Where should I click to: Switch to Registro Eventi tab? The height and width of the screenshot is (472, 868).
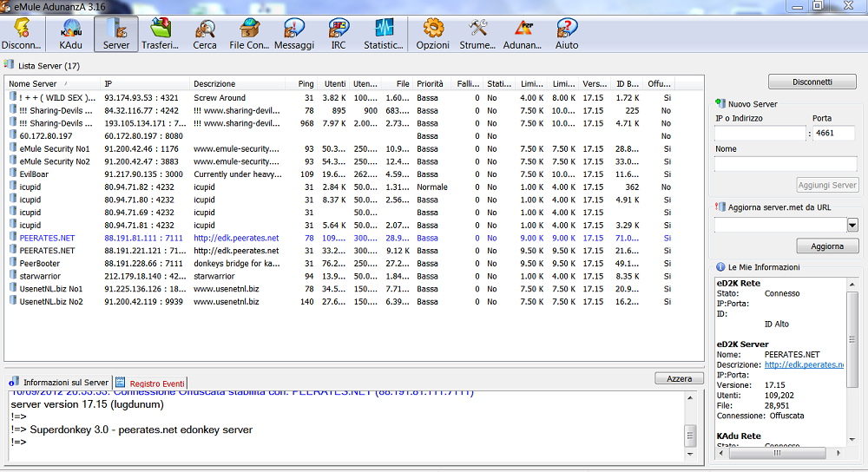pyautogui.click(x=151, y=383)
